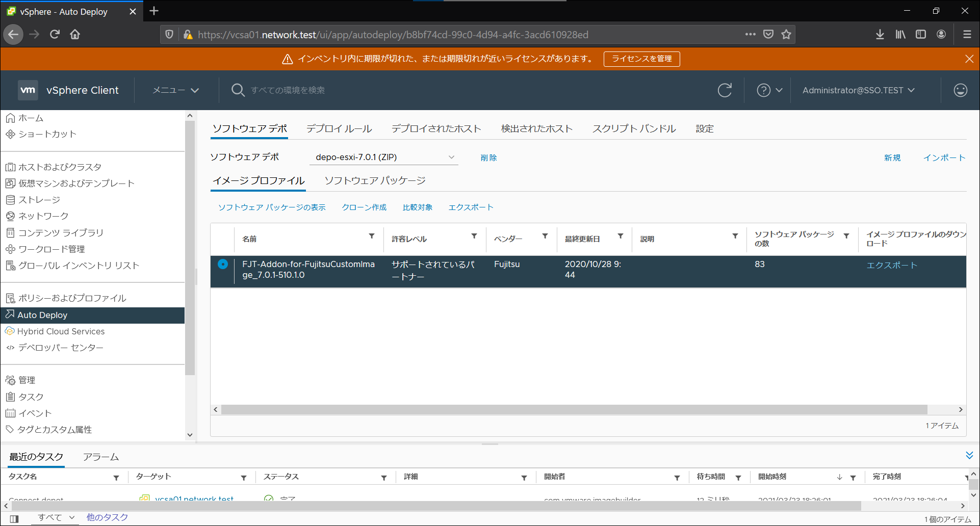Click the search magnifier icon

tap(238, 90)
